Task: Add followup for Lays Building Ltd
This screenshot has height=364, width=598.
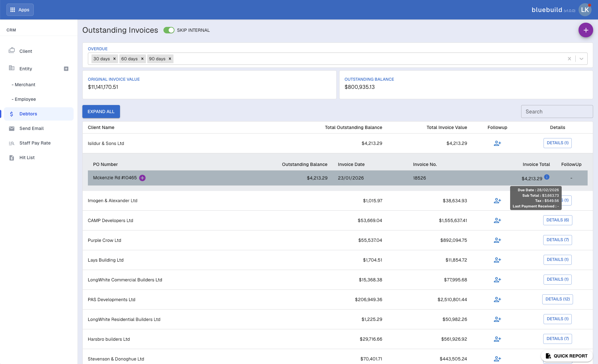Action: pyautogui.click(x=497, y=260)
